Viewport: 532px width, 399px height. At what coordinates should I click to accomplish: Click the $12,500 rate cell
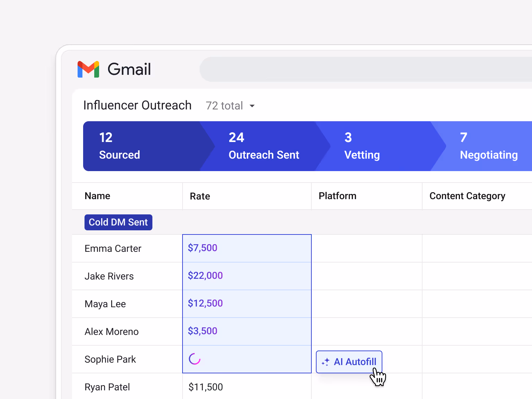247,304
